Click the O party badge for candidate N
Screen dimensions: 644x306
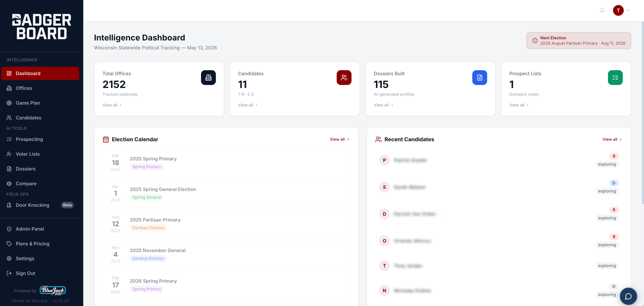tap(614, 286)
